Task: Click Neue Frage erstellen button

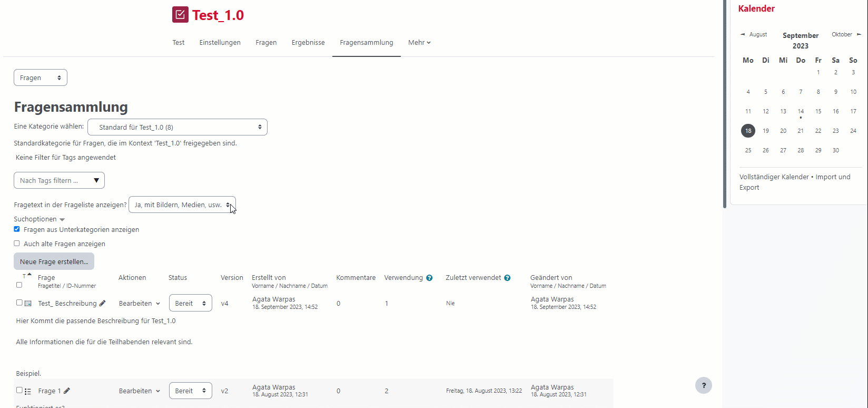Action: [54, 261]
